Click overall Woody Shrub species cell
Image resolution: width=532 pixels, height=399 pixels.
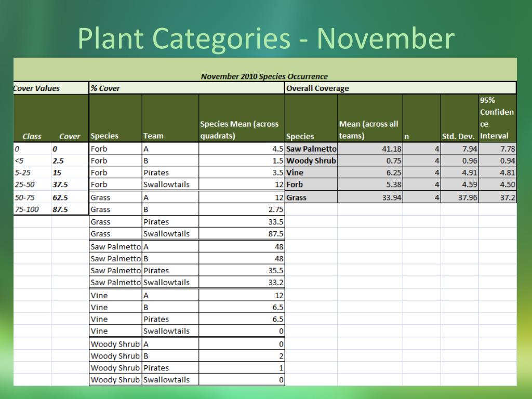(311, 161)
